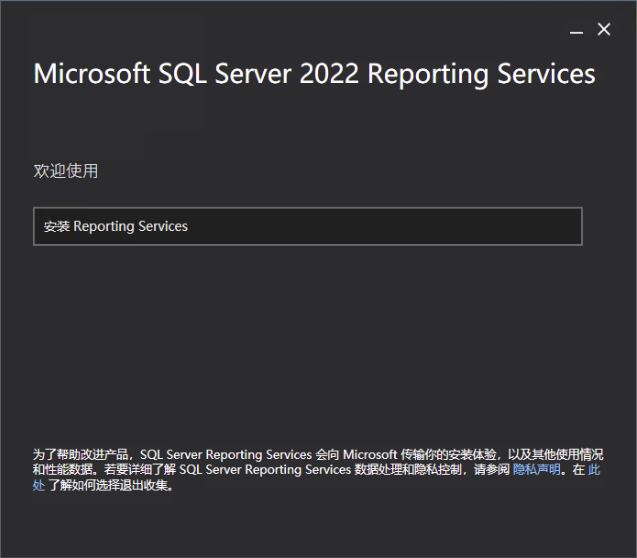The height and width of the screenshot is (558, 637).
Task: Select the 欢迎使用 welcome heading
Action: click(x=65, y=171)
